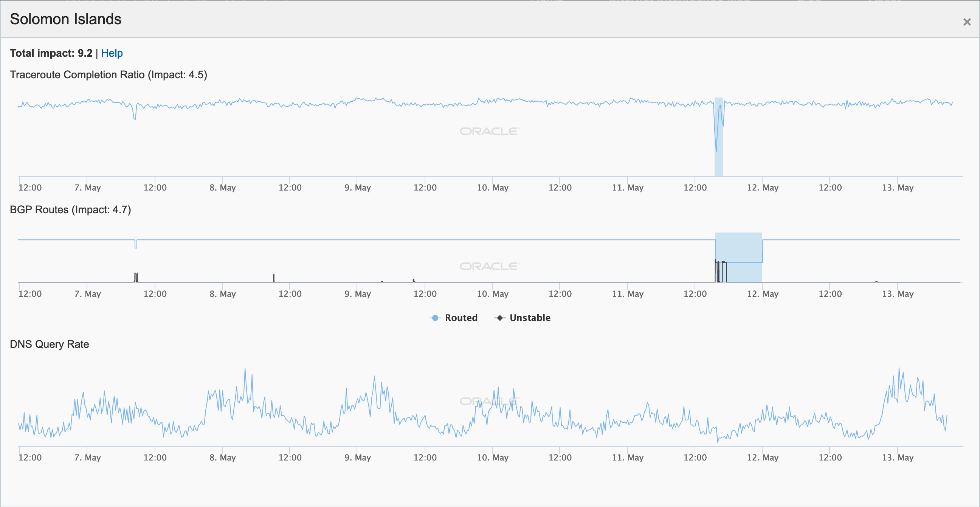Click '12. May' label on BGP Routes axis
Screen dimensions: 980x507
click(x=762, y=294)
